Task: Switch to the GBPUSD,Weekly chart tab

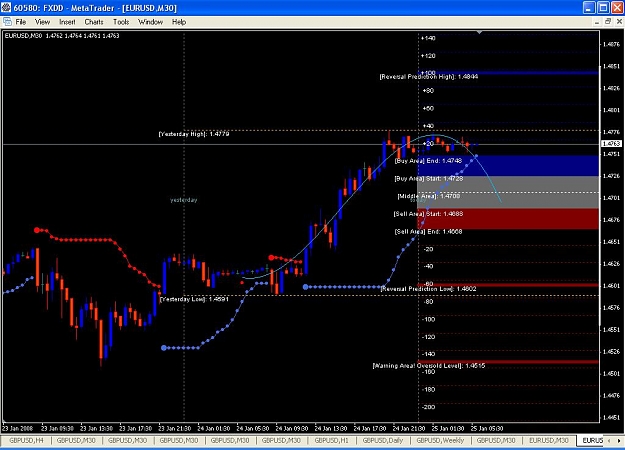Action: [440, 440]
